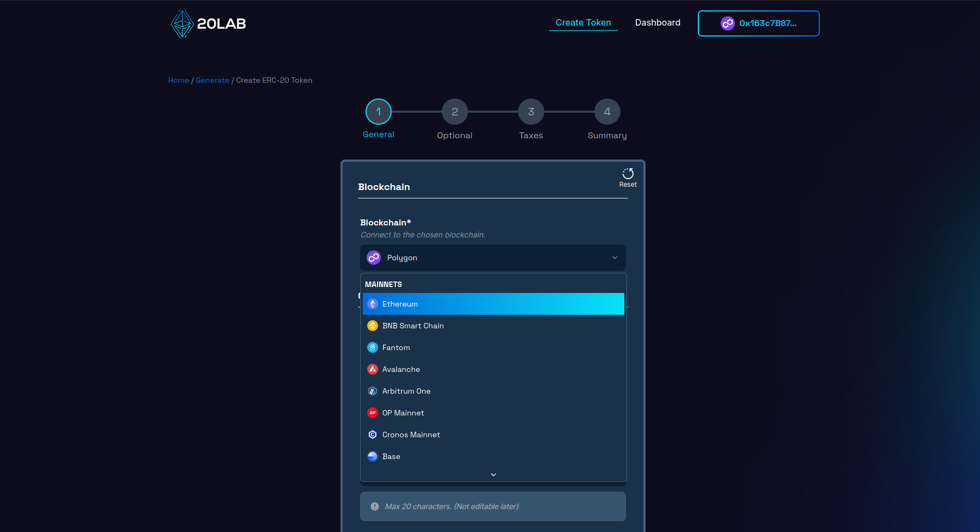Click the Base blue circle icon
980x532 pixels.
pos(373,456)
